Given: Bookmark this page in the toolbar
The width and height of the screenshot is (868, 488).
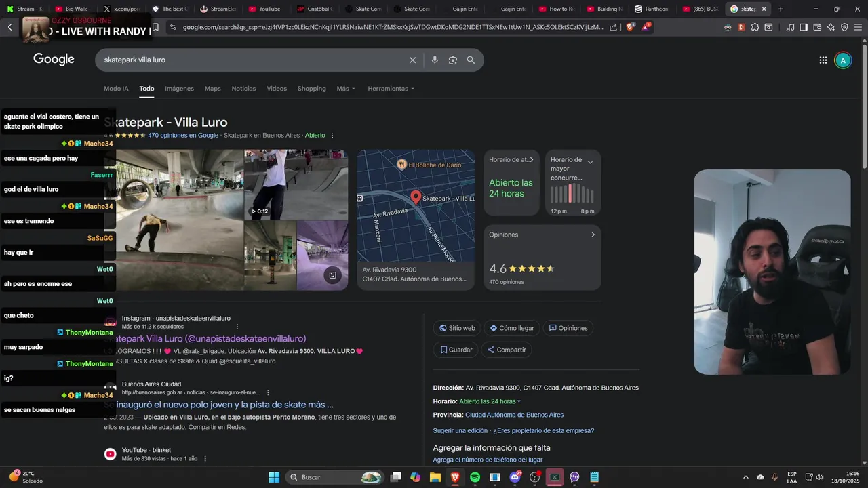Looking at the screenshot, I should click(x=155, y=27).
